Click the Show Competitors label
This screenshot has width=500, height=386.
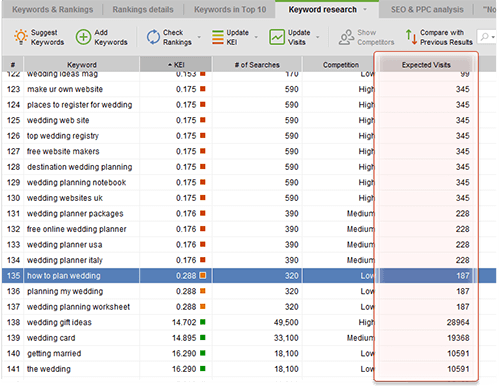coord(376,37)
